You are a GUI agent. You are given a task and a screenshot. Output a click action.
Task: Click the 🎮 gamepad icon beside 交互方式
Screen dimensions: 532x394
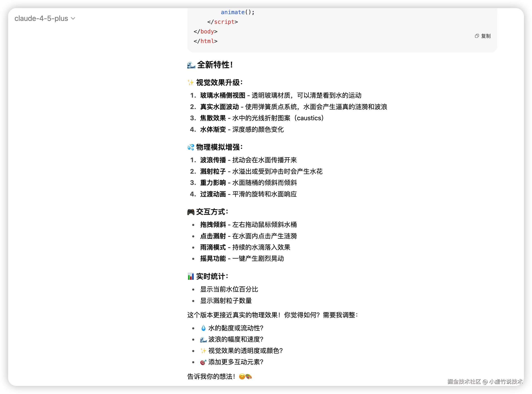(190, 211)
